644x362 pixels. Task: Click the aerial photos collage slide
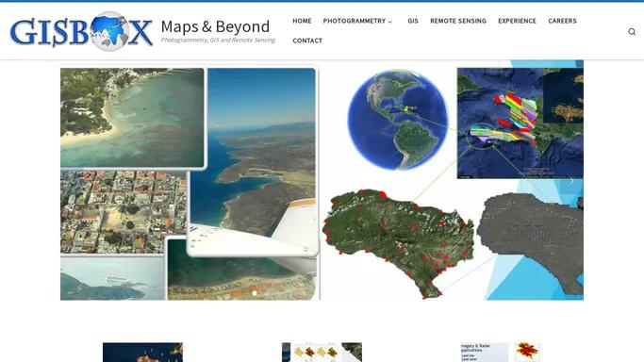click(x=190, y=184)
